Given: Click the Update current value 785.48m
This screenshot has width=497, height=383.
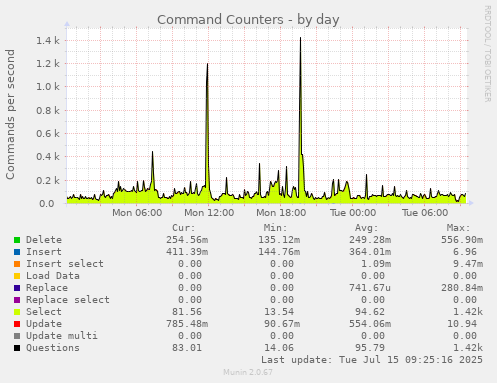Looking at the screenshot, I should tap(187, 324).
